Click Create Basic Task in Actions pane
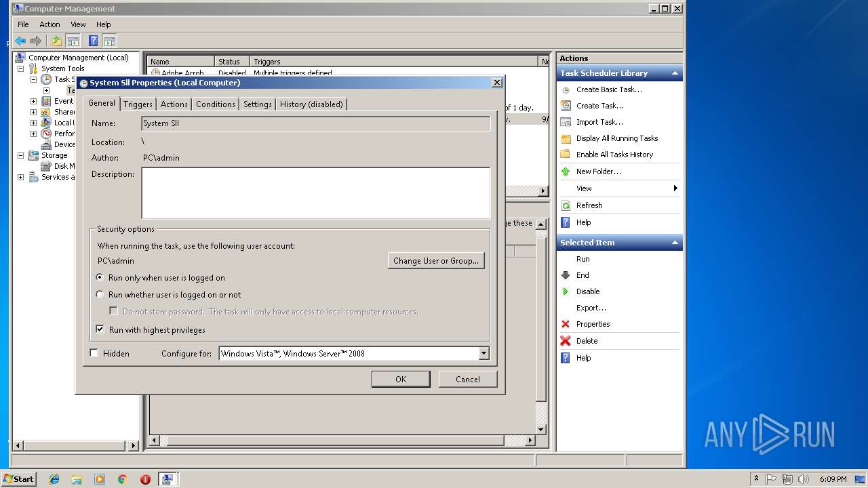 (x=609, y=89)
